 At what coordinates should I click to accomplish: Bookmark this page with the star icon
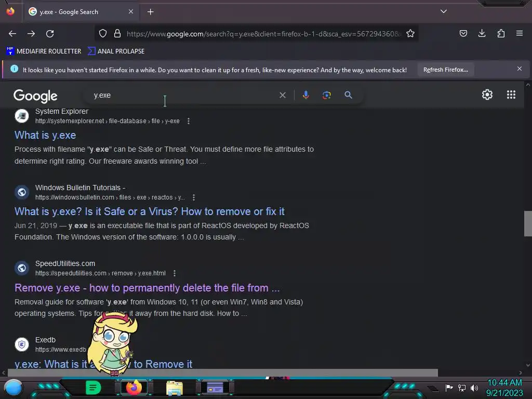pos(410,33)
